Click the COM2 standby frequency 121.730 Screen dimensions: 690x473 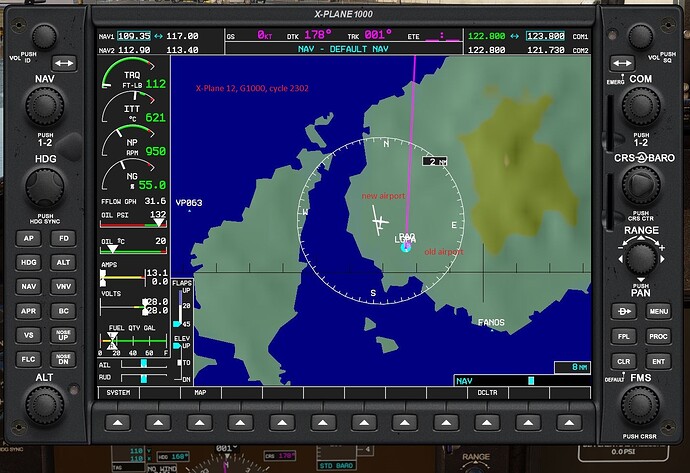click(546, 50)
